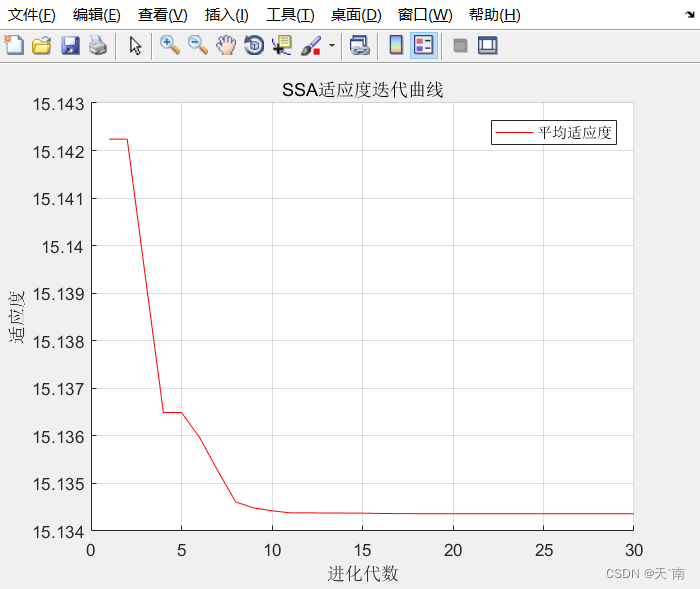Click the red line sample in the legend
The width and height of the screenshot is (700, 589).
pyautogui.click(x=514, y=133)
